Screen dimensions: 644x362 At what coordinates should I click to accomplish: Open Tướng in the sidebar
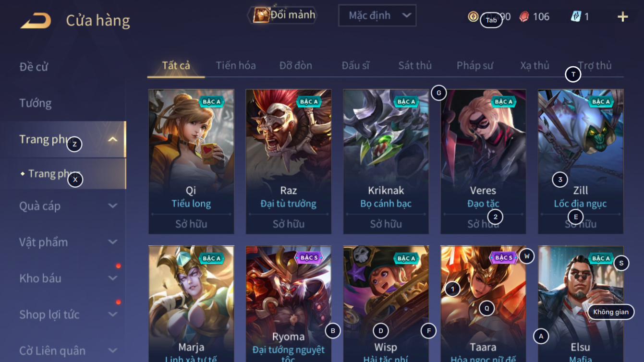tap(36, 103)
